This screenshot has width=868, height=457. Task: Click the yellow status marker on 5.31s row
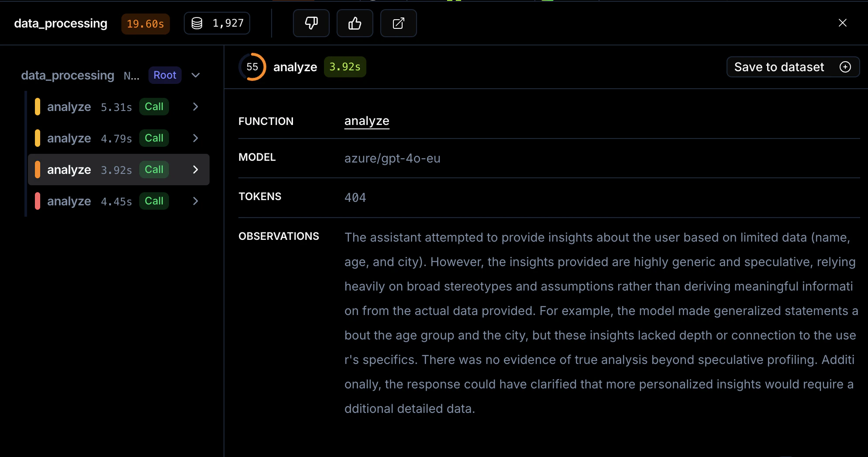pyautogui.click(x=38, y=107)
